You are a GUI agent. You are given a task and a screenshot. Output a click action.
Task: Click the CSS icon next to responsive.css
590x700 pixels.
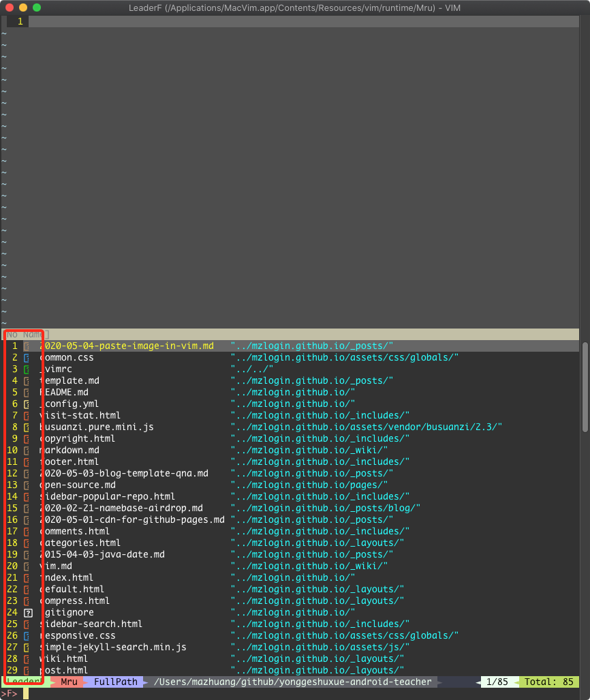click(x=27, y=635)
